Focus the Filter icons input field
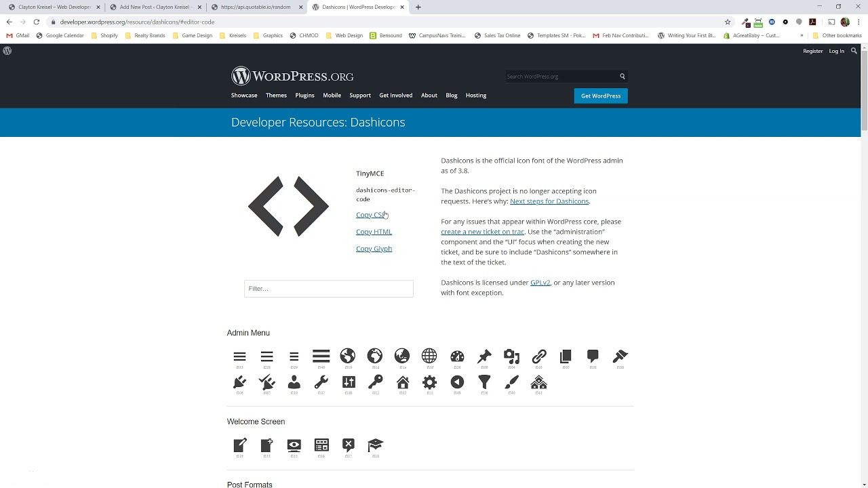 (329, 289)
